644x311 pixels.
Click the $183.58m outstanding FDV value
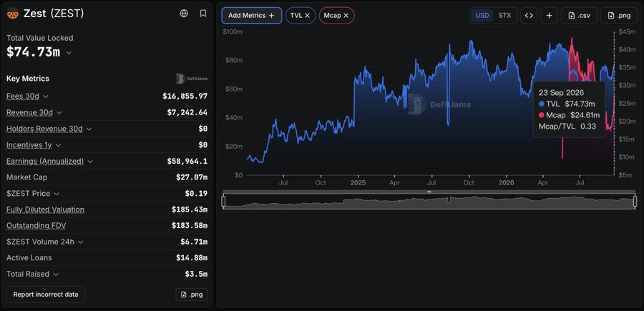click(190, 226)
